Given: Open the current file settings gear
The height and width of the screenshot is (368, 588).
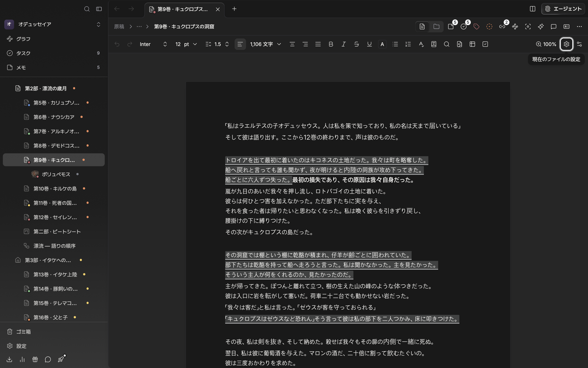Looking at the screenshot, I should [x=567, y=44].
